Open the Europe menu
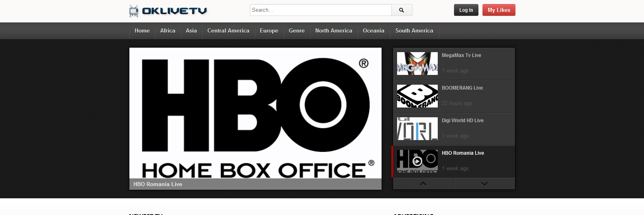The height and width of the screenshot is (215, 644). tap(269, 31)
